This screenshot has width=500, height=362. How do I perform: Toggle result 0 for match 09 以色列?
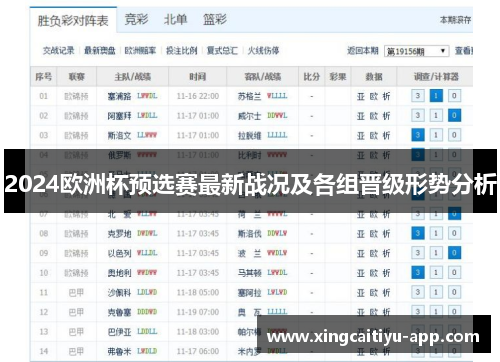tap(454, 253)
